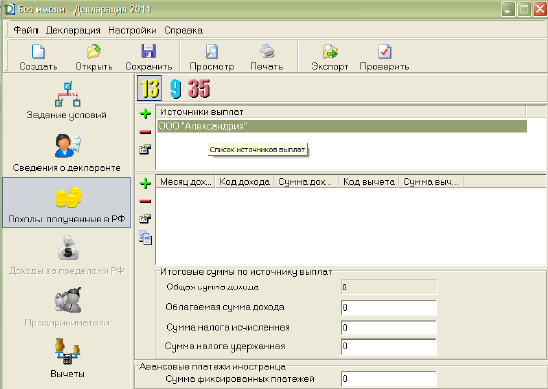
Task: Preview the declaration with Просмотр
Action: 212,57
